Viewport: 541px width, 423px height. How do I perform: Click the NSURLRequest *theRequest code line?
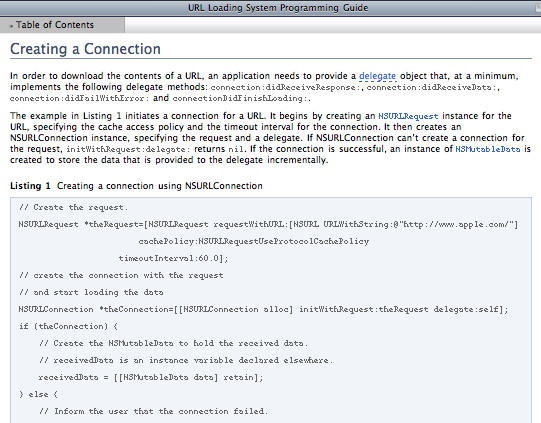click(x=268, y=225)
